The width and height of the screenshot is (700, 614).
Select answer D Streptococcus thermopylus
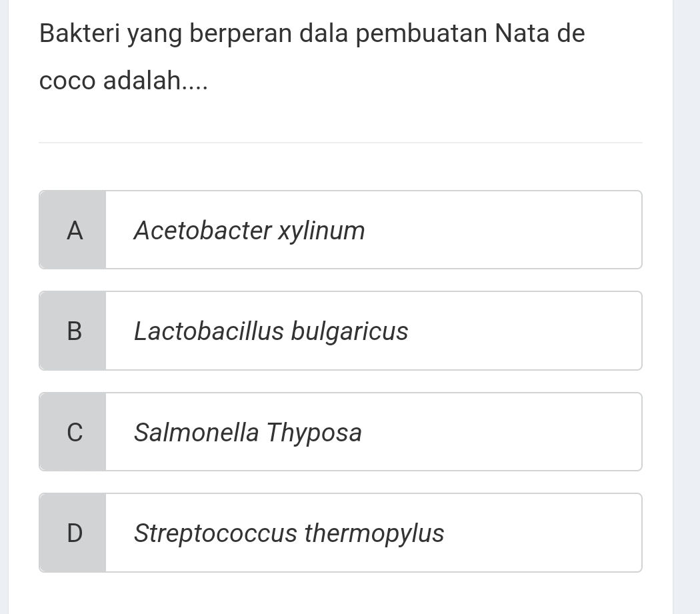point(340,532)
